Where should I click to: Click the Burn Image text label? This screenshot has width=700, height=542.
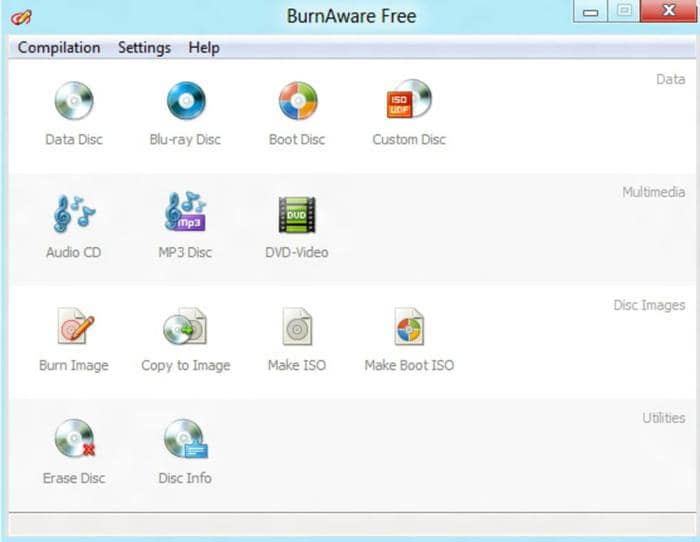coord(74,366)
